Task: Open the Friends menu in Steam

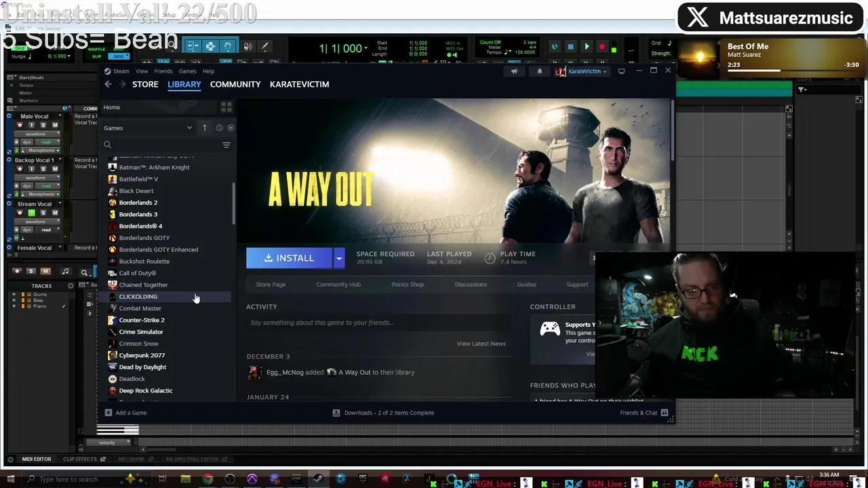Action: click(x=163, y=71)
